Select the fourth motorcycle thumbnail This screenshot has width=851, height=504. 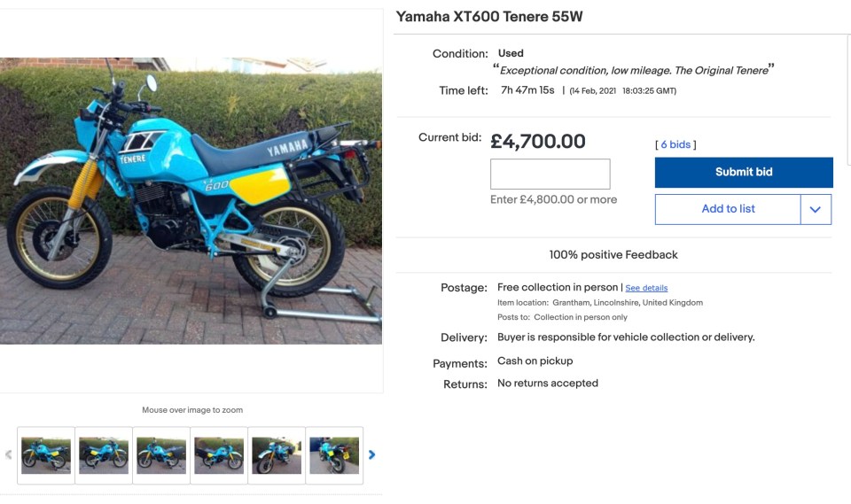click(219, 455)
